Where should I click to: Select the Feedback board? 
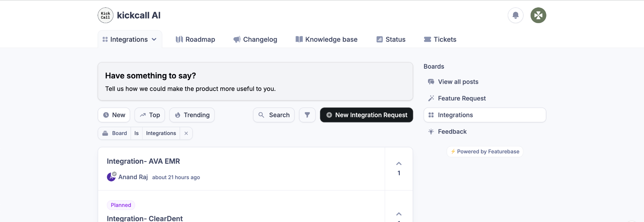click(485, 132)
